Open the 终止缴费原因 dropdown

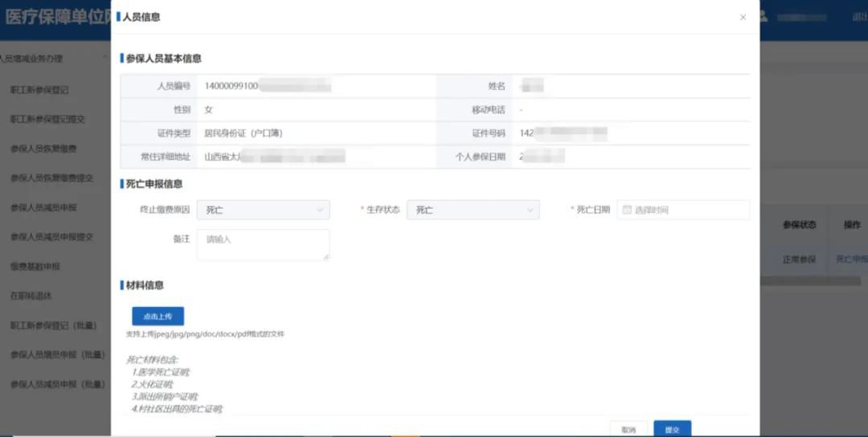coord(264,210)
